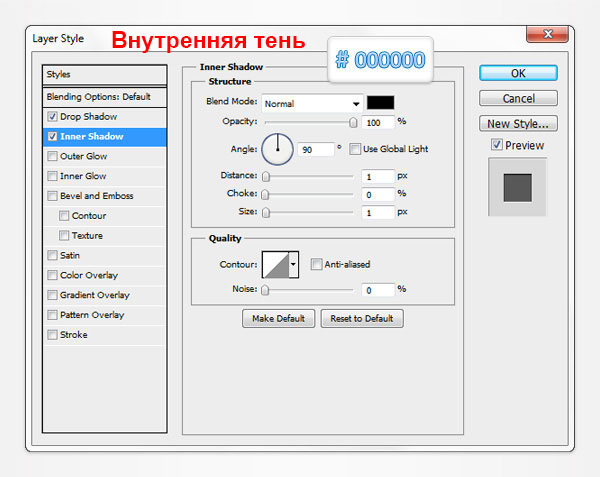Tick the Contour sub-option checkbox
The image size is (600, 477).
64,216
